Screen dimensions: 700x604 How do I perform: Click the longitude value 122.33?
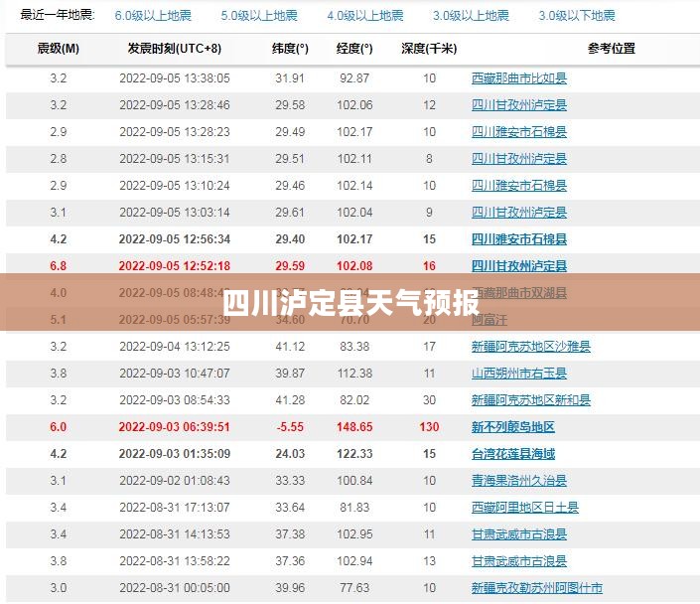click(x=354, y=454)
